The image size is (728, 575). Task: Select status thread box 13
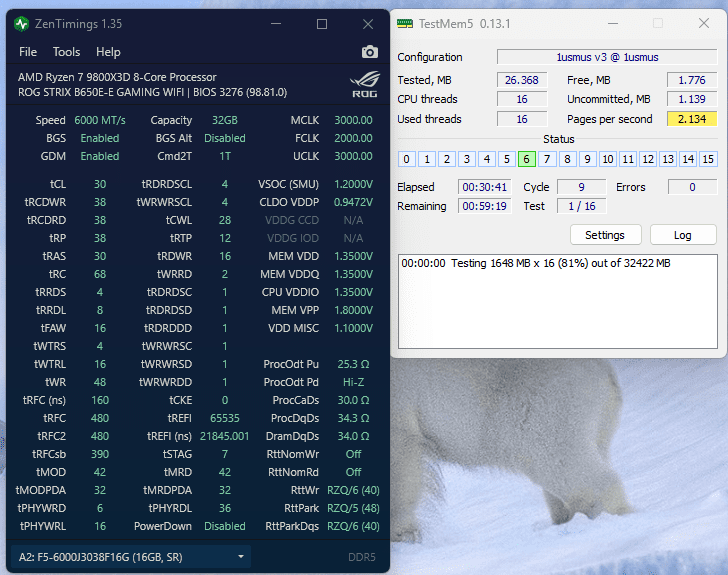click(668, 159)
